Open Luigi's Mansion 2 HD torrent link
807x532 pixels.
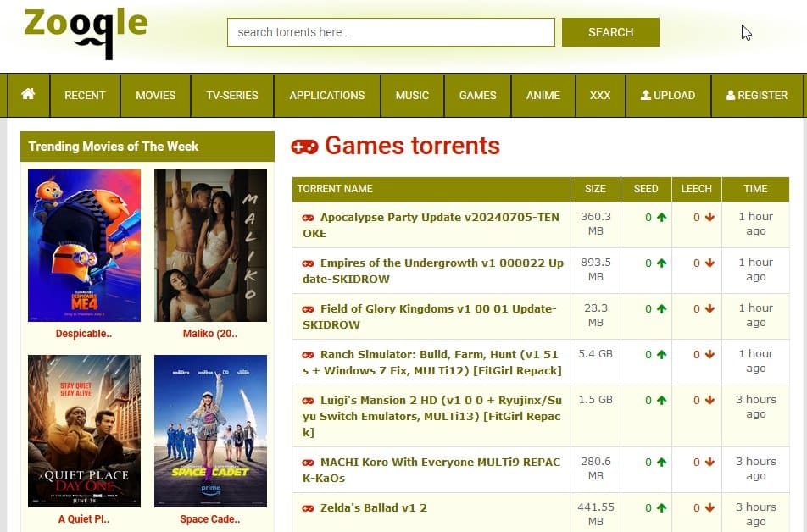click(432, 416)
